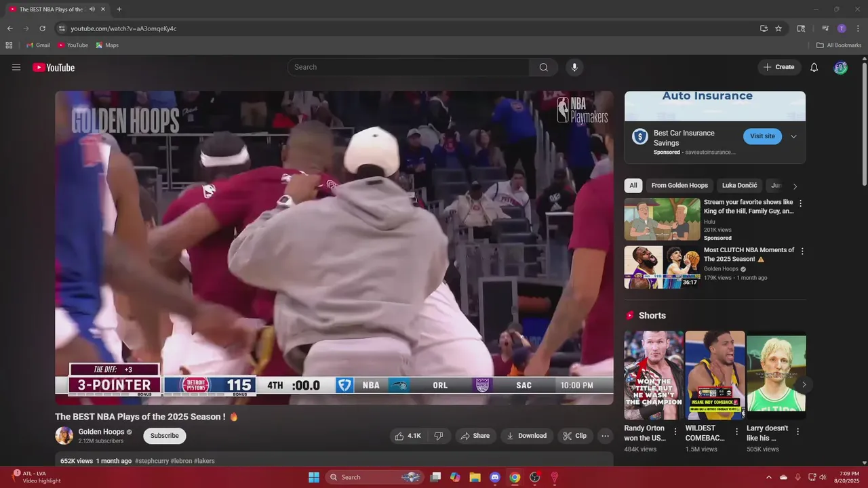This screenshot has height=488, width=868.
Task: Expand the Best Car Insurance ad chevron
Action: [x=793, y=136]
